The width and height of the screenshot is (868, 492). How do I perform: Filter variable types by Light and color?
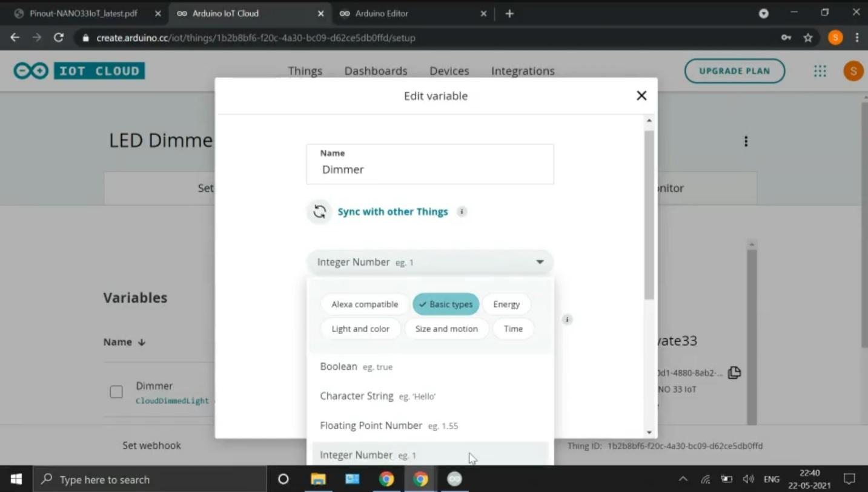click(x=360, y=329)
